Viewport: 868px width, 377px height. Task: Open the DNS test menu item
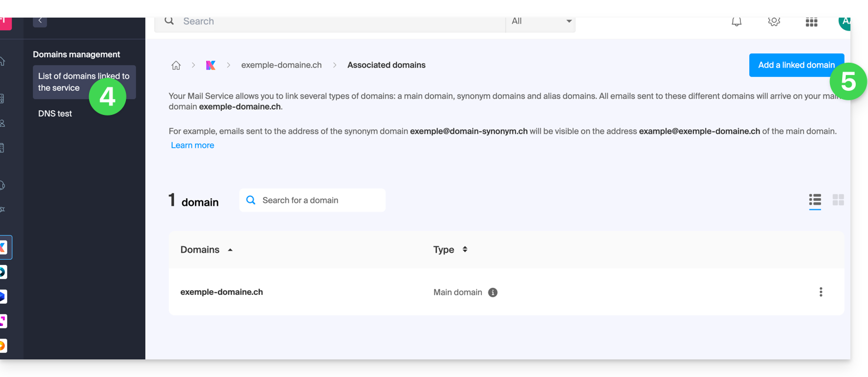(x=55, y=114)
